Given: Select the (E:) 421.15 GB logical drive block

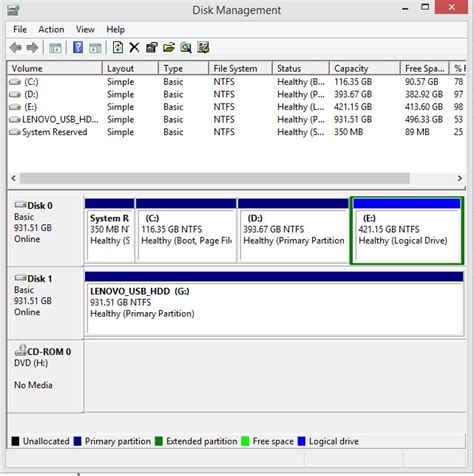Looking at the screenshot, I should pyautogui.click(x=407, y=231).
